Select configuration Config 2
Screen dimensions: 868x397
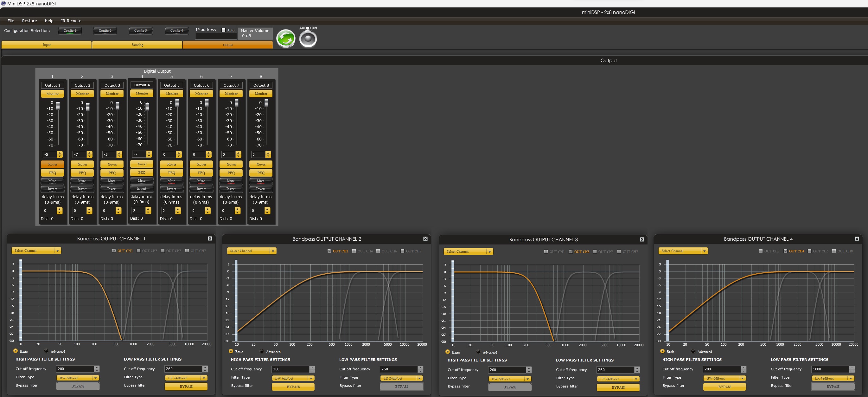click(x=105, y=31)
